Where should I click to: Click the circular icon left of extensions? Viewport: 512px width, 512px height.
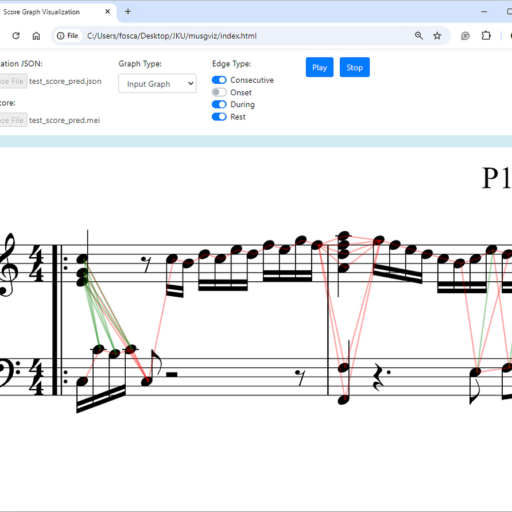(x=465, y=36)
